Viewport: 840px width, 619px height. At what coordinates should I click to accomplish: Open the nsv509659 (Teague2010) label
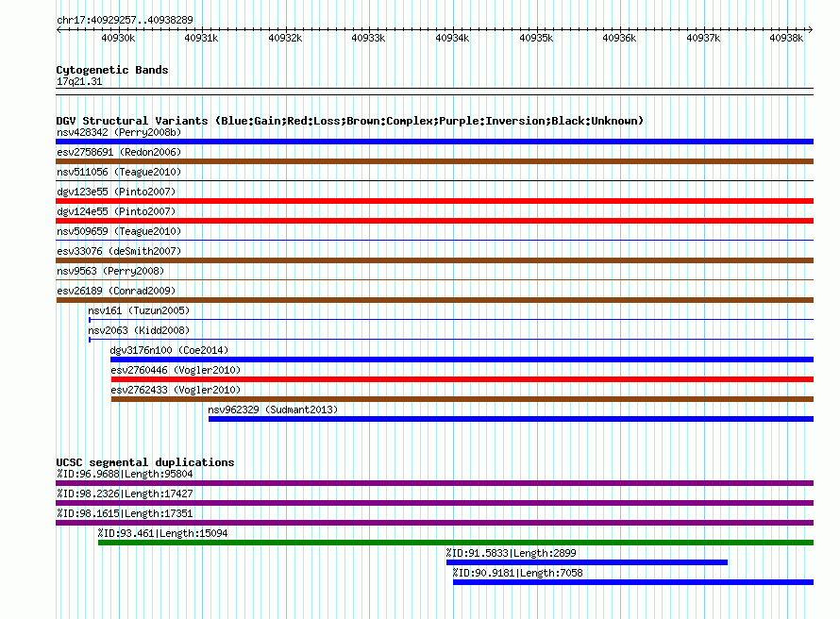pyautogui.click(x=119, y=231)
